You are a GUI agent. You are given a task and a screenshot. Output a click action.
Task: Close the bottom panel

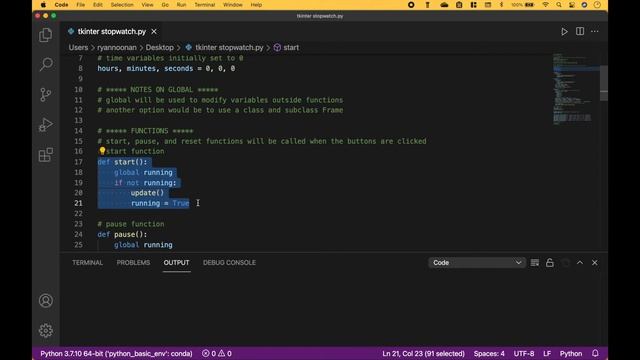(595, 262)
